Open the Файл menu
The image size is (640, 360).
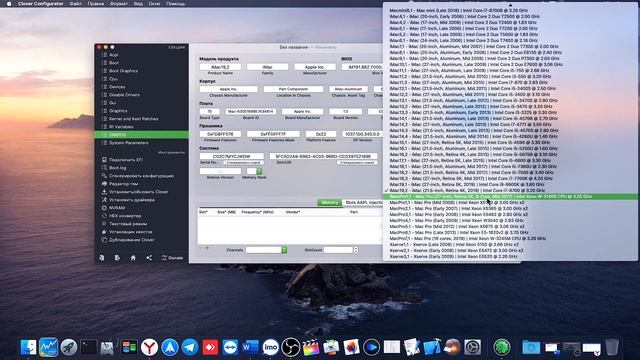click(x=76, y=4)
